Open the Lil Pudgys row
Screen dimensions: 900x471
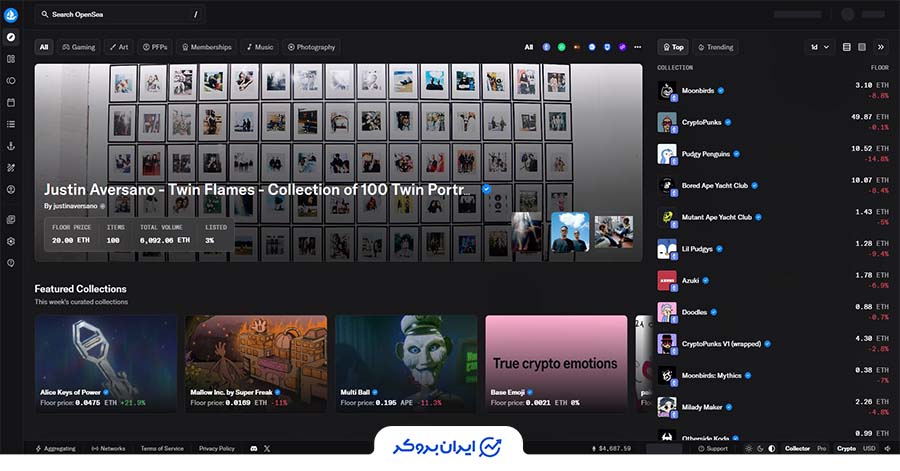tap(773, 249)
